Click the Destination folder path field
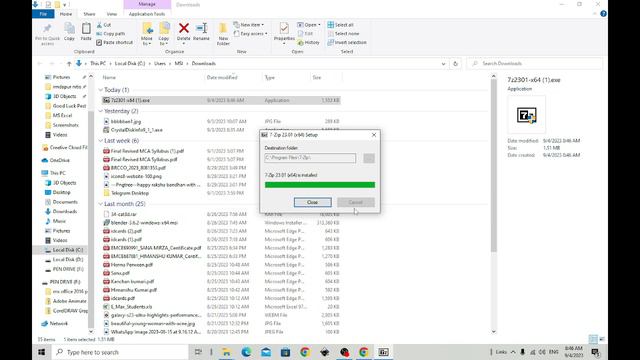This screenshot has width=640, height=360. click(310, 158)
